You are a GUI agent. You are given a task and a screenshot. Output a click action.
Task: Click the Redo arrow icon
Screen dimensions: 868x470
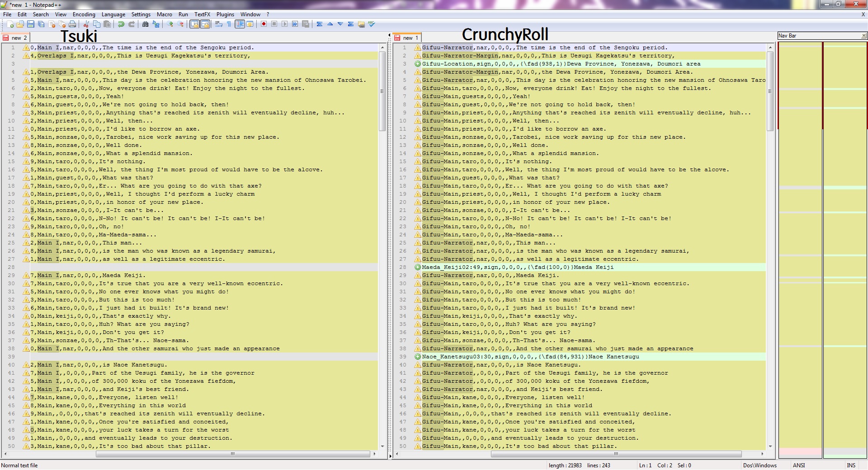pos(131,24)
